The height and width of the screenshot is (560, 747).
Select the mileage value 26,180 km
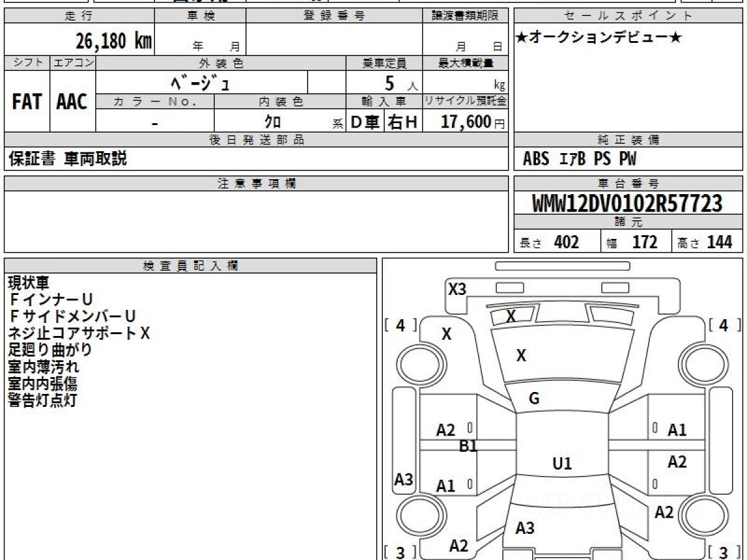coord(114,41)
